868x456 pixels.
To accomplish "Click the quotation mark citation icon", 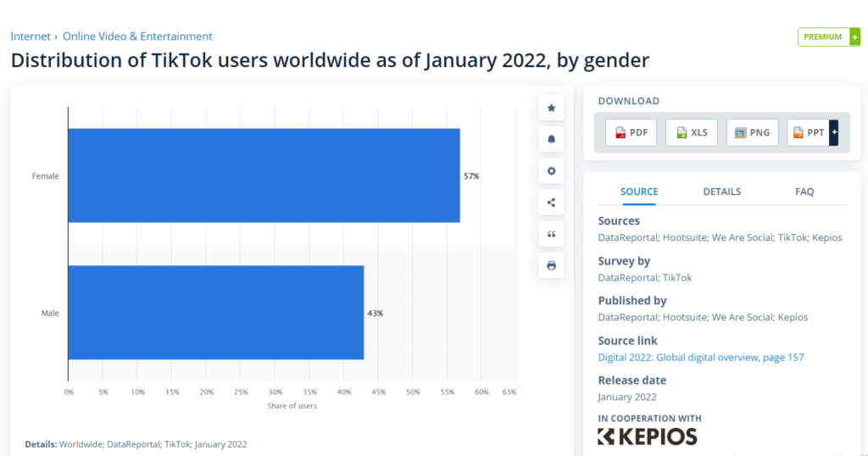I will click(x=551, y=234).
